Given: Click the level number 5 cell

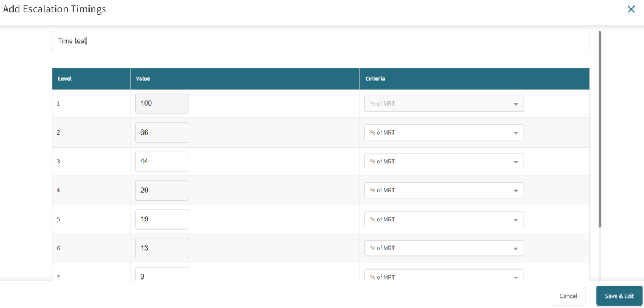Looking at the screenshot, I should tap(91, 219).
